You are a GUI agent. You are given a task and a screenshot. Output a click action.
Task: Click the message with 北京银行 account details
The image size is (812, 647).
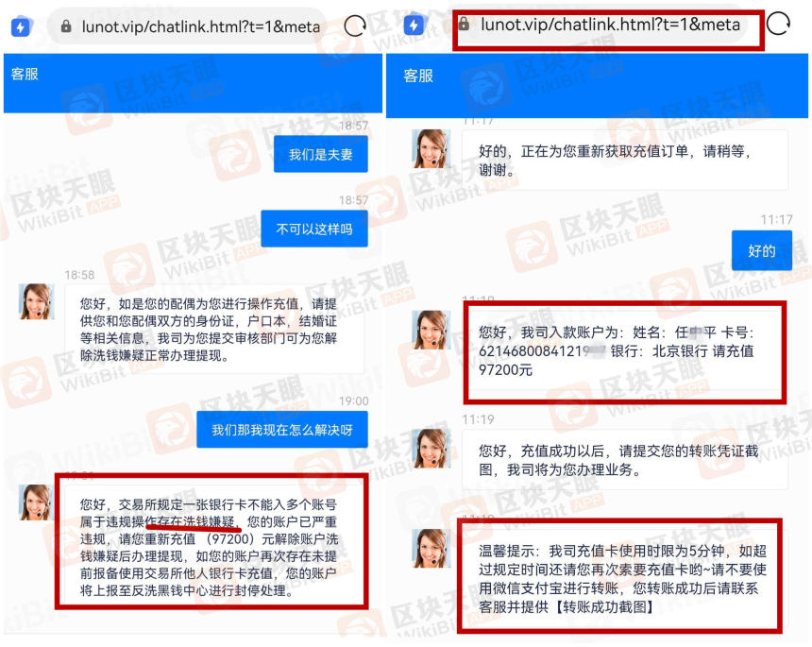point(622,350)
